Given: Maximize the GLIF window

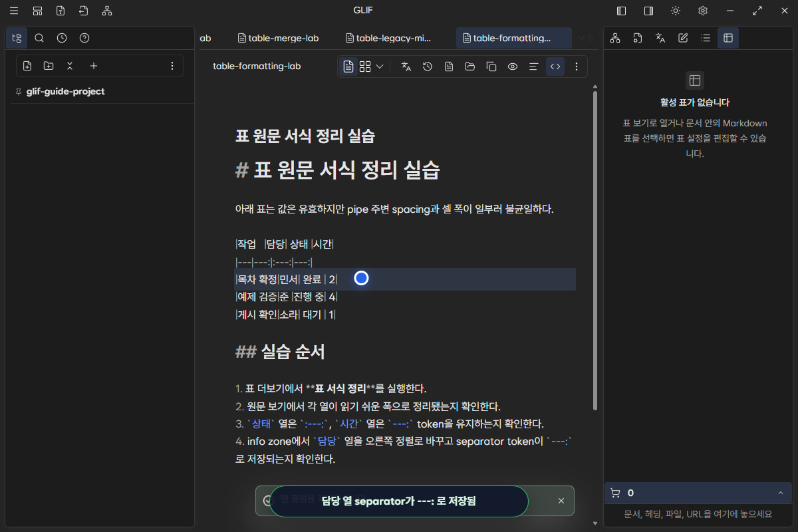Looking at the screenshot, I should pyautogui.click(x=757, y=11).
